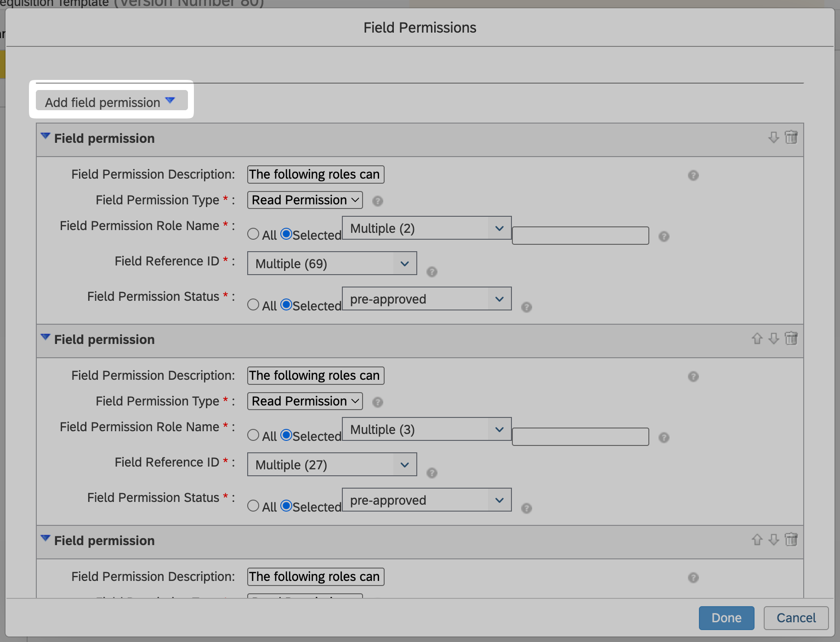Screen dimensions: 840x642
Task: Click help icon beside first Field Reference ID
Action: tap(431, 271)
